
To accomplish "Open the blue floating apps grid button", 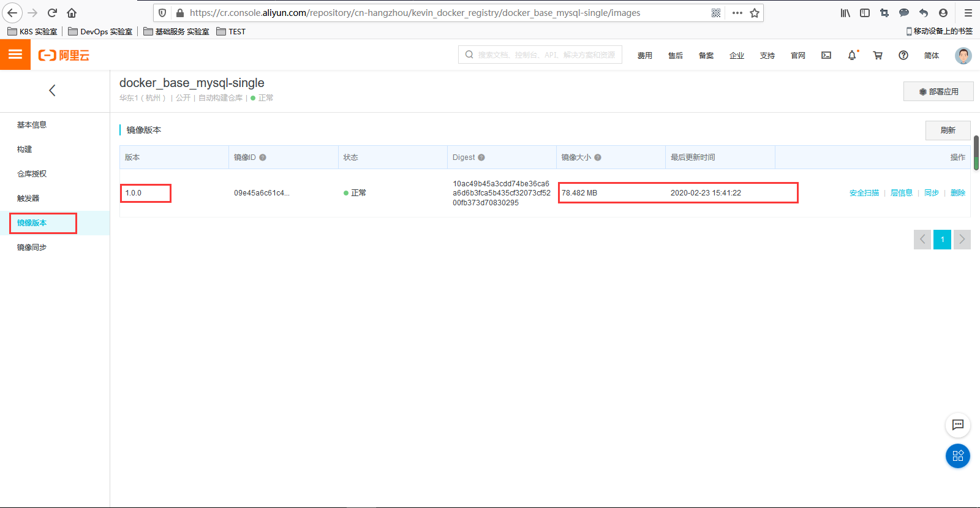I will [958, 456].
